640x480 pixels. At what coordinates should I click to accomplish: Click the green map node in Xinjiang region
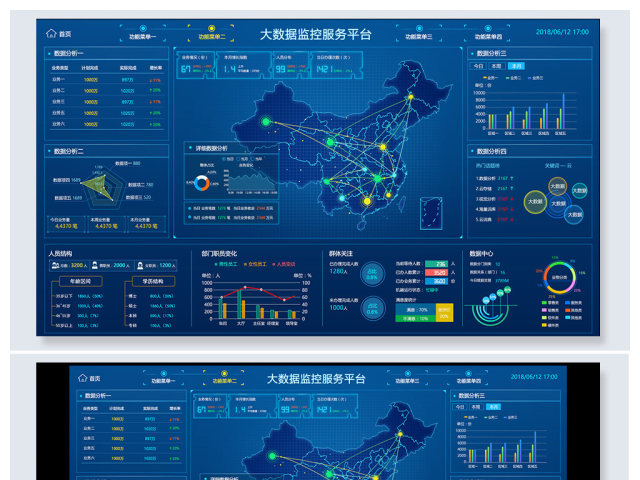pyautogui.click(x=265, y=122)
